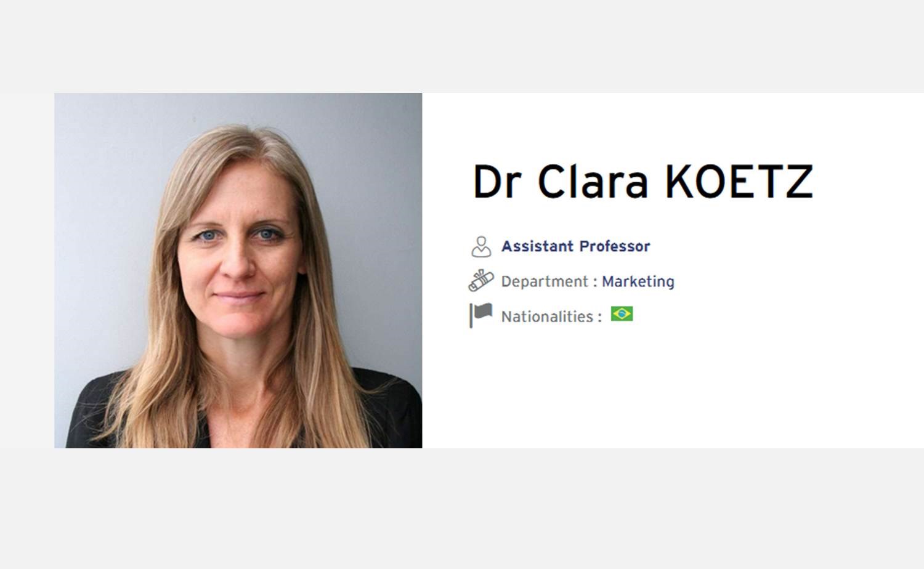Select the Brazil flag nationality icon
The image size is (924, 569).
622,314
